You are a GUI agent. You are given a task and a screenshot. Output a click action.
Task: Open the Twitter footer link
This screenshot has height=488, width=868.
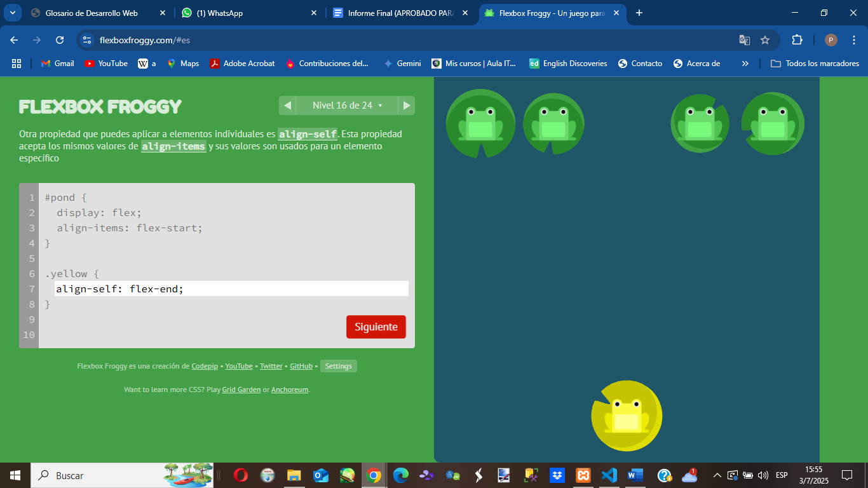pyautogui.click(x=271, y=366)
